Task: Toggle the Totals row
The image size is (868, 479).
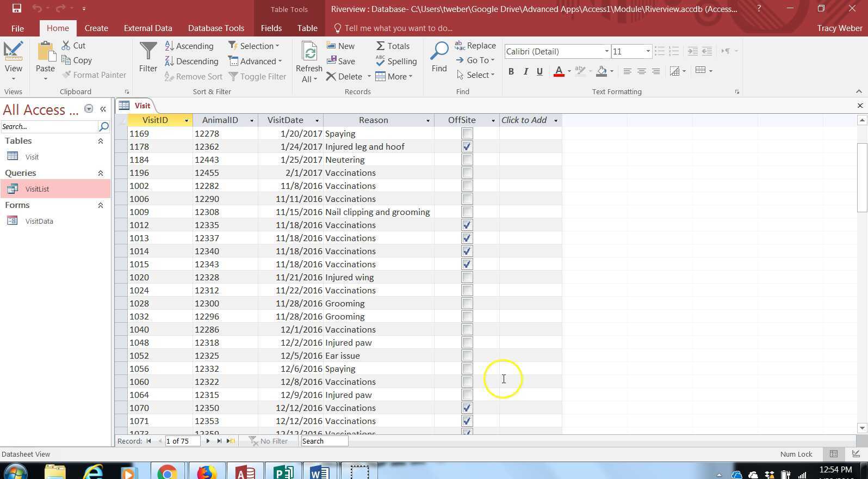Action: [x=393, y=46]
